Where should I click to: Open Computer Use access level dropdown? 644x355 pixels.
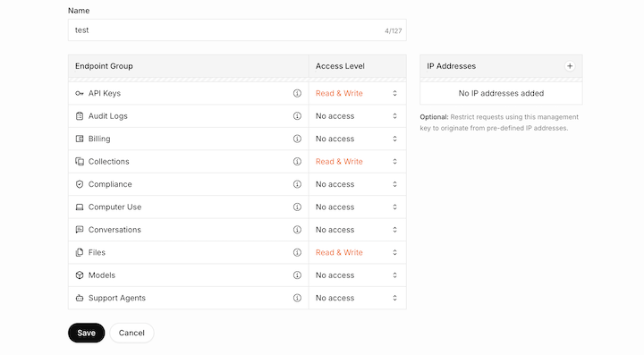[x=357, y=207]
